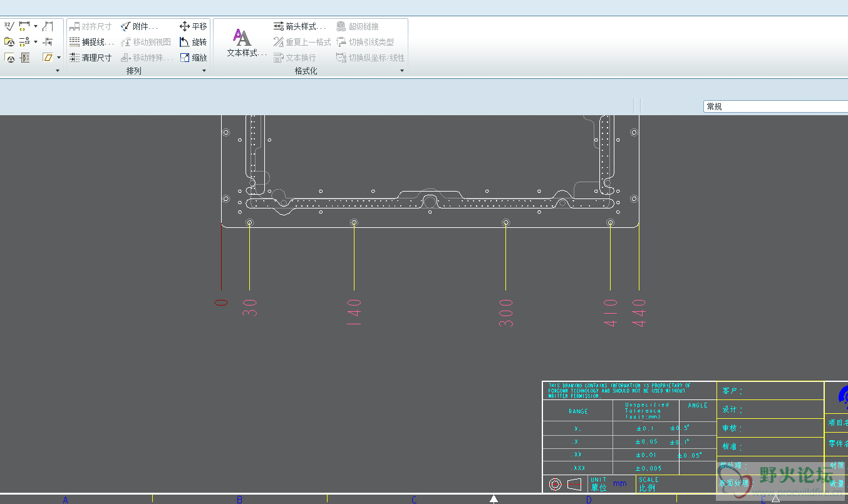Viewport: 848px width, 504px height.
Task: Click 附件 attachment tool
Action: (139, 26)
